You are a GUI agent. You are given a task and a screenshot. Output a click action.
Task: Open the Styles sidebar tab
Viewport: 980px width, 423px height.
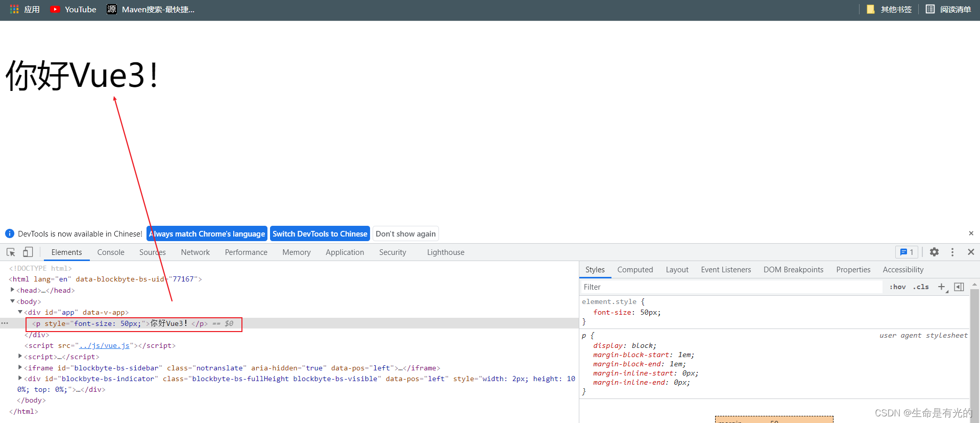click(x=595, y=270)
